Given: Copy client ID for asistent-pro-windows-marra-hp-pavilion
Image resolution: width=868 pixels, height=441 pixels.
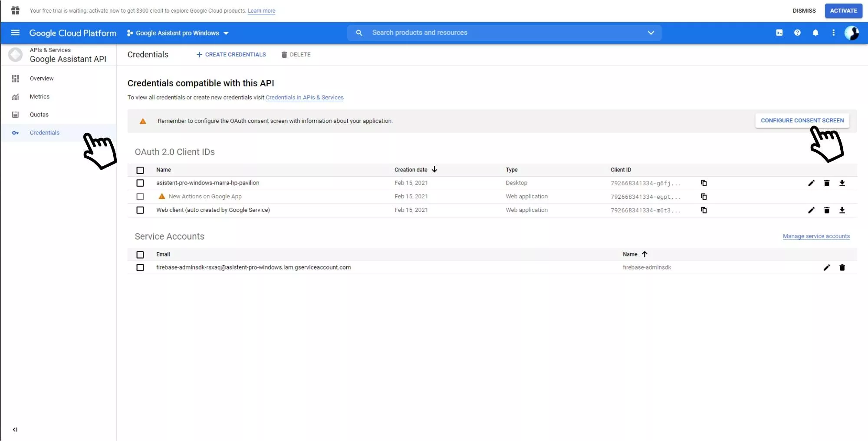Looking at the screenshot, I should click(x=704, y=183).
